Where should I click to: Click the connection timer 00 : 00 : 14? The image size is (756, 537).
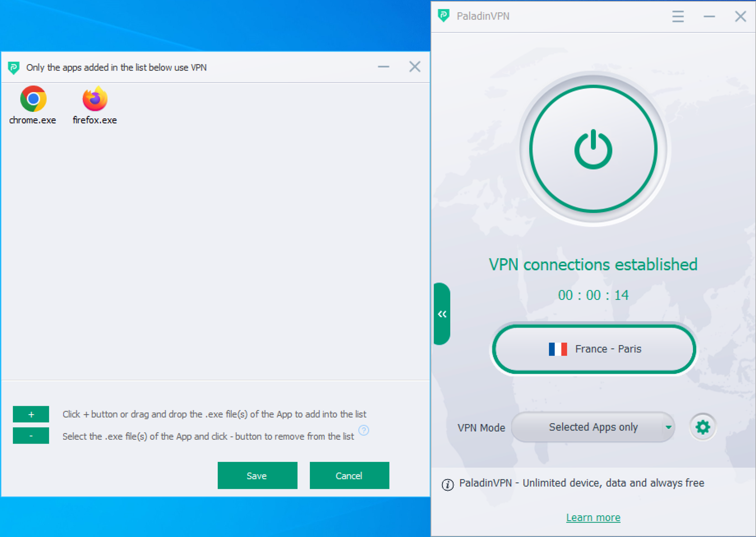point(593,295)
